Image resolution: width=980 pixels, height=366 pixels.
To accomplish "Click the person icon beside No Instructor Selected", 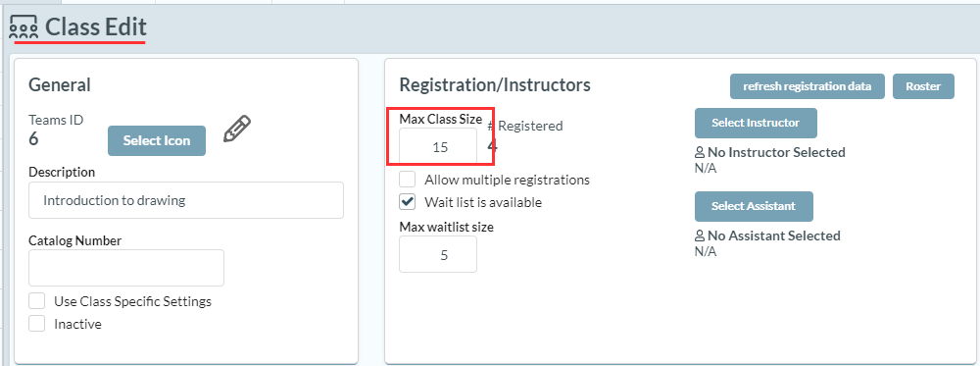I will (x=700, y=152).
